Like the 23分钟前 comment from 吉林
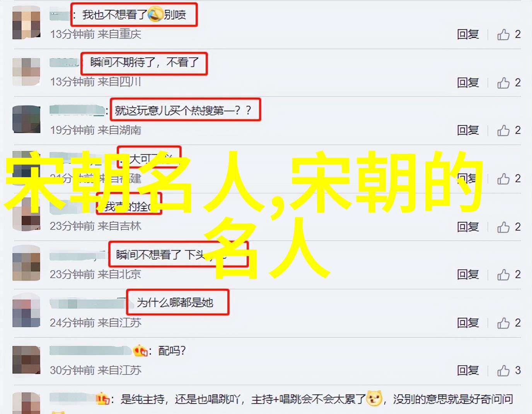The width and height of the screenshot is (532, 414). (503, 227)
